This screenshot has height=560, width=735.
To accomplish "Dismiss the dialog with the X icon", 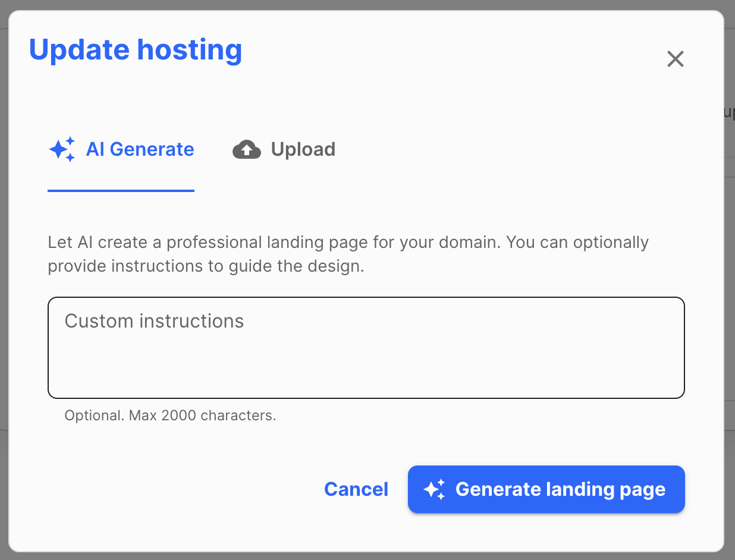I will [x=675, y=59].
